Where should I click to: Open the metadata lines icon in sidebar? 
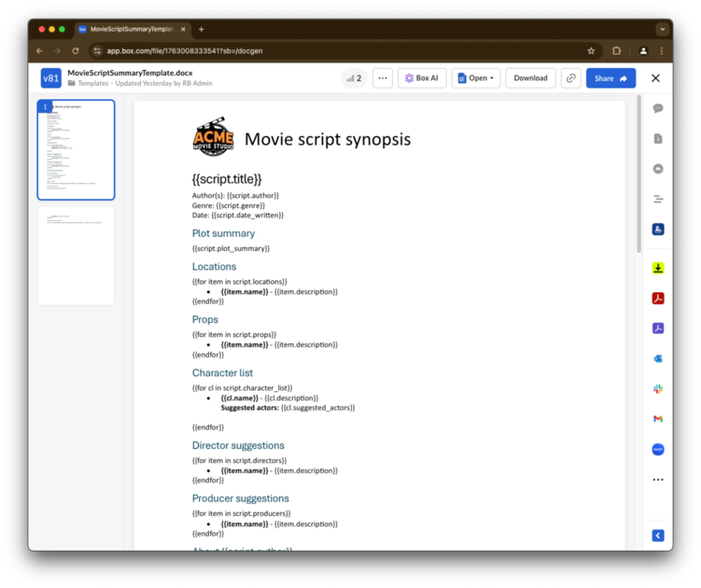[x=658, y=199]
